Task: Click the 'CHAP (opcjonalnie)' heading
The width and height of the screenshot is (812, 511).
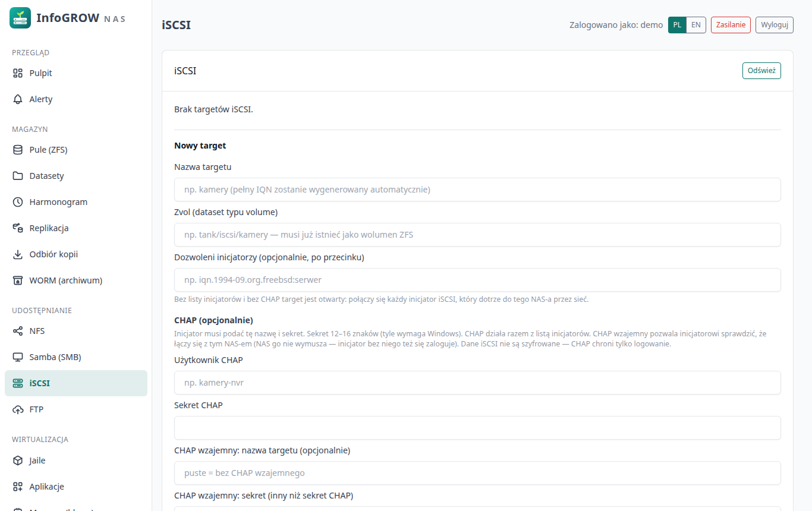Action: (x=213, y=320)
